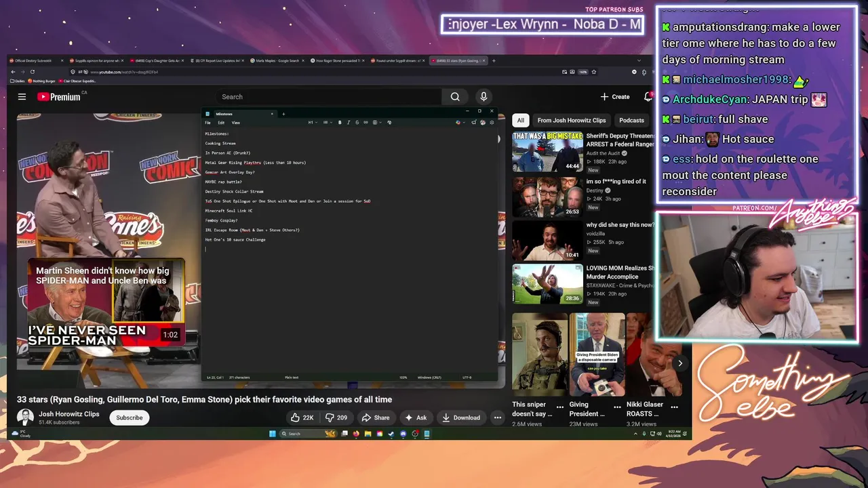Open Firefox from the taskbar
The height and width of the screenshot is (488, 868).
[356, 434]
